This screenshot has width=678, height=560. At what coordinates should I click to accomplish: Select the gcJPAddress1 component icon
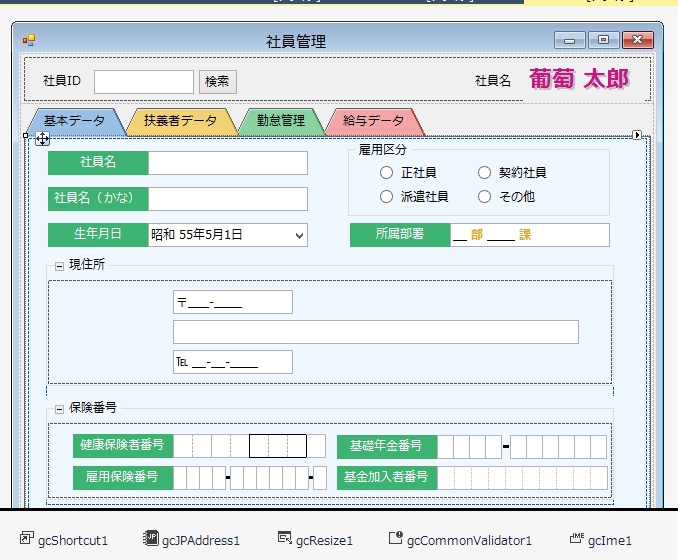(150, 538)
